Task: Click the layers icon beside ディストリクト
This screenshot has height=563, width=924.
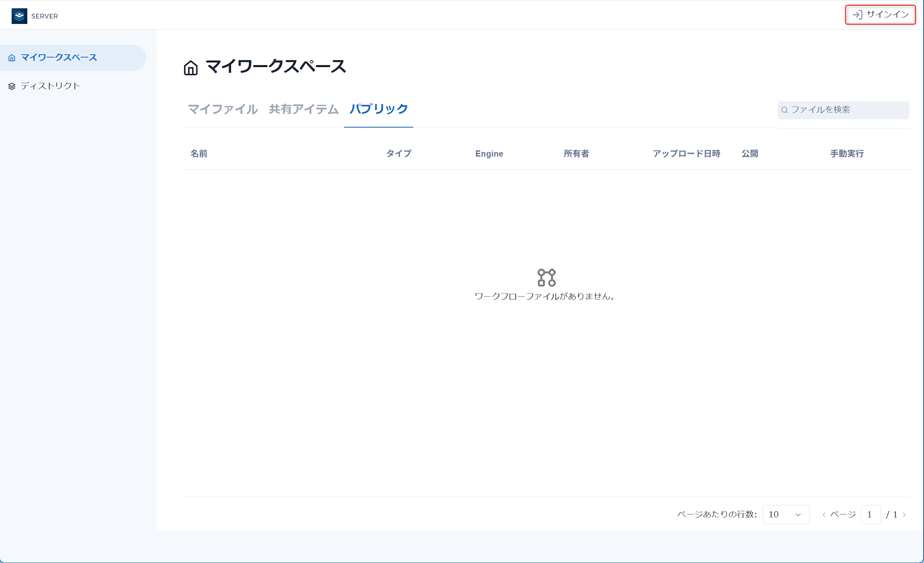Action: click(12, 86)
